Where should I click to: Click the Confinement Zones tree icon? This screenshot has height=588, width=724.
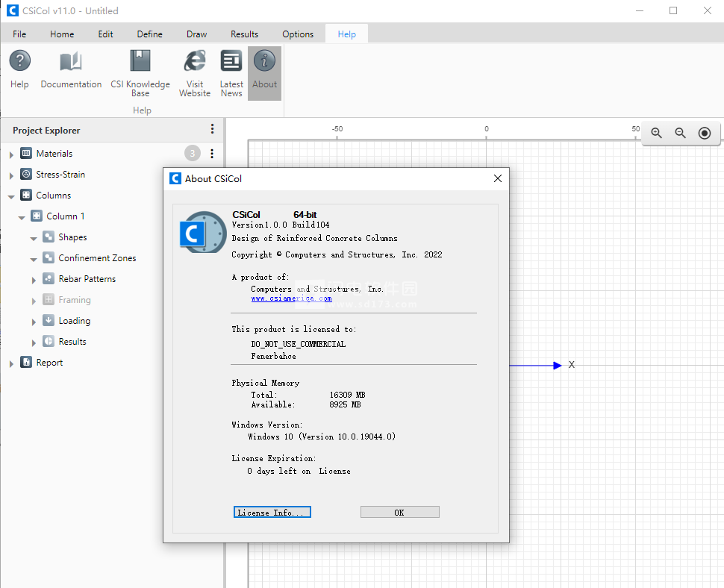[x=49, y=257]
